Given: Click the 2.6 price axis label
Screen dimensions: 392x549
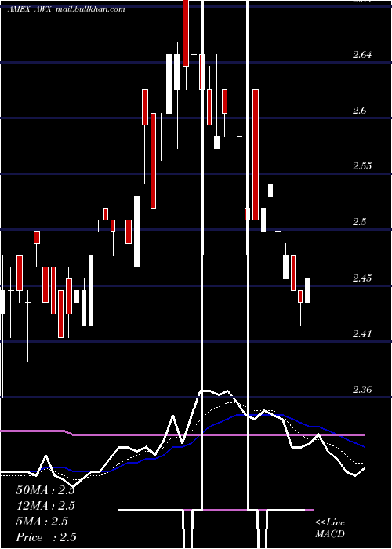Looking at the screenshot, I should tap(359, 111).
